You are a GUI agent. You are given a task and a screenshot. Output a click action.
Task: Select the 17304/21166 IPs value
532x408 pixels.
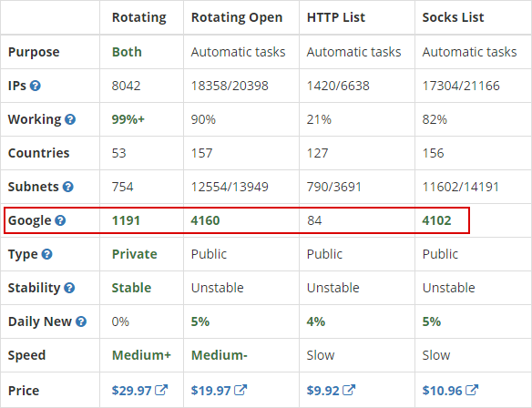[461, 86]
